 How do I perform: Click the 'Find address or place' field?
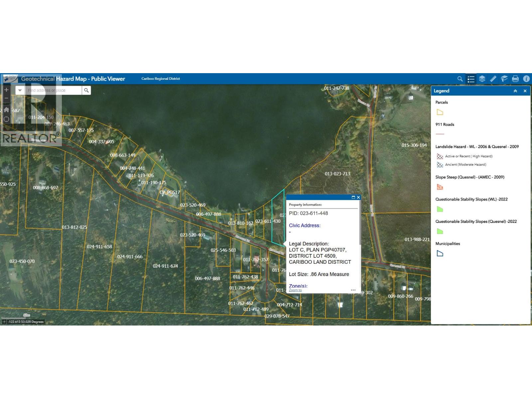[53, 90]
